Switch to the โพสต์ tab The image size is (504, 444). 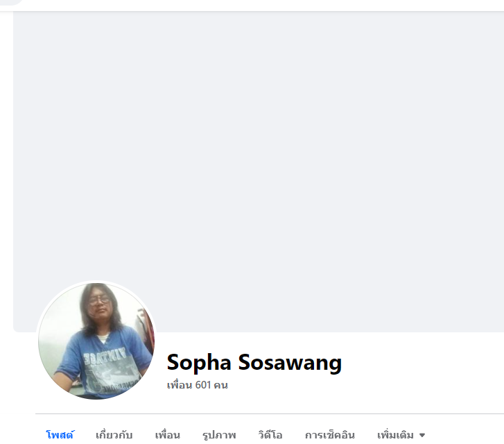pos(60,435)
